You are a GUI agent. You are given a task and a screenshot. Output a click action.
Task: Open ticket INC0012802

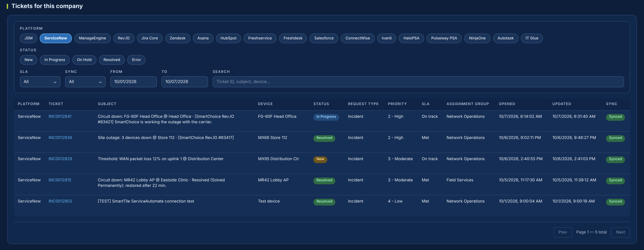[x=60, y=201]
